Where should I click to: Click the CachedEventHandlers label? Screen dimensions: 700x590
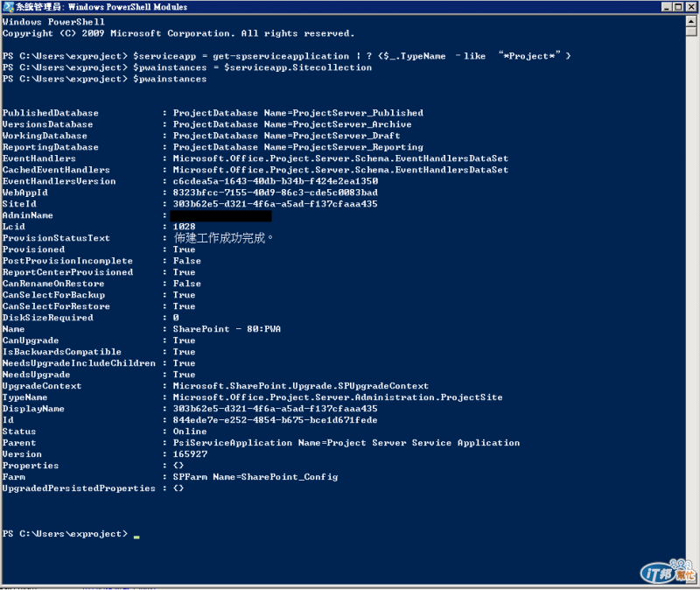pyautogui.click(x=56, y=170)
